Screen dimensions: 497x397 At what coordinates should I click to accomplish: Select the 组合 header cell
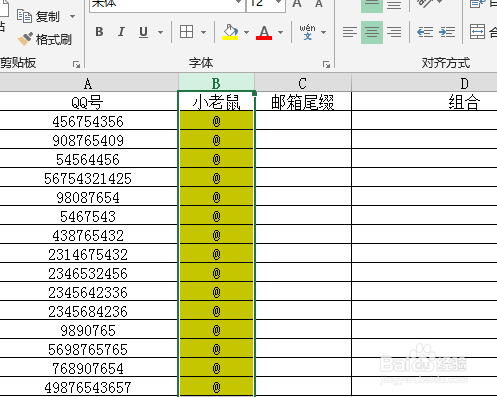coord(424,102)
